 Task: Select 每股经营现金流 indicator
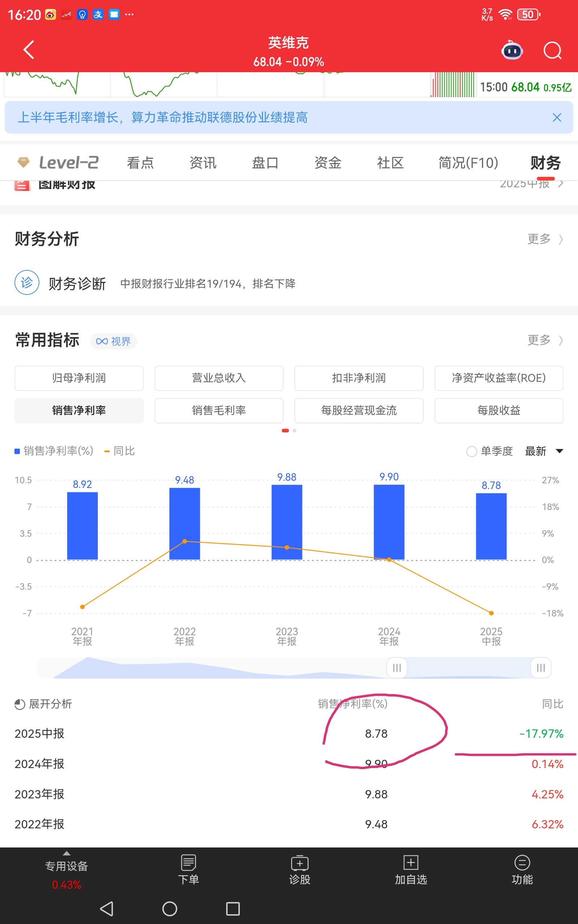click(x=359, y=410)
